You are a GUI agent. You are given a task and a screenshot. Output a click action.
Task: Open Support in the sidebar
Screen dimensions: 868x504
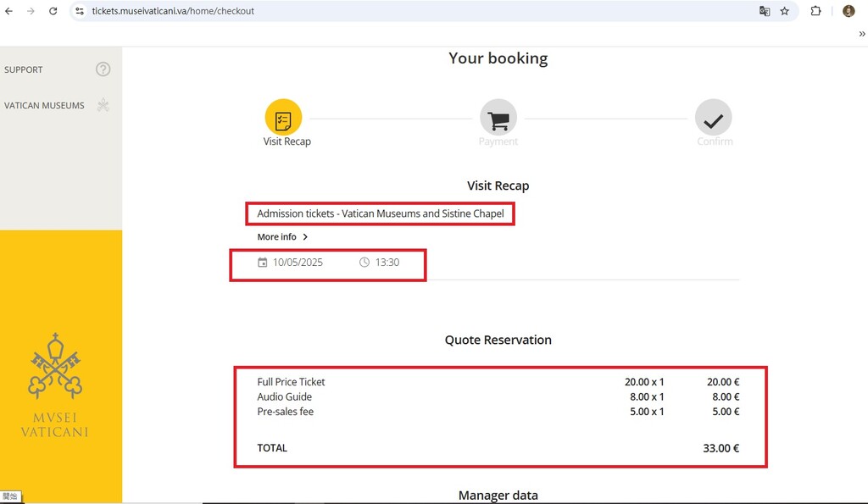click(23, 69)
